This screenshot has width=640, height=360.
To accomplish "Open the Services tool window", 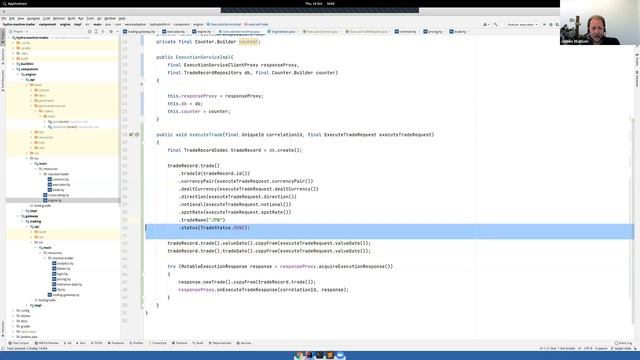I will coord(244,343).
